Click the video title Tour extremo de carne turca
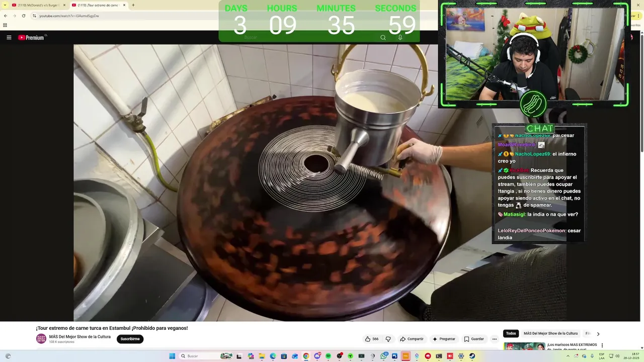The height and width of the screenshot is (362, 644). tap(112, 328)
